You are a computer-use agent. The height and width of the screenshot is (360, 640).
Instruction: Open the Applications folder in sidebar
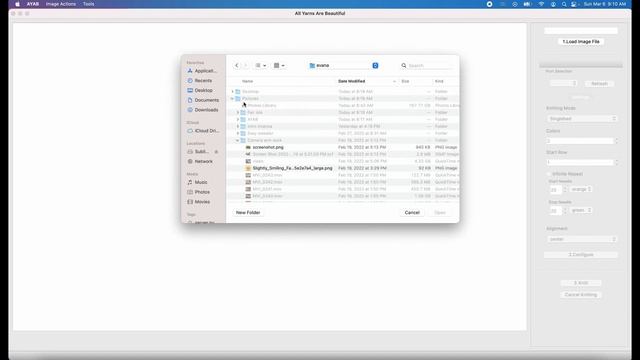[202, 71]
